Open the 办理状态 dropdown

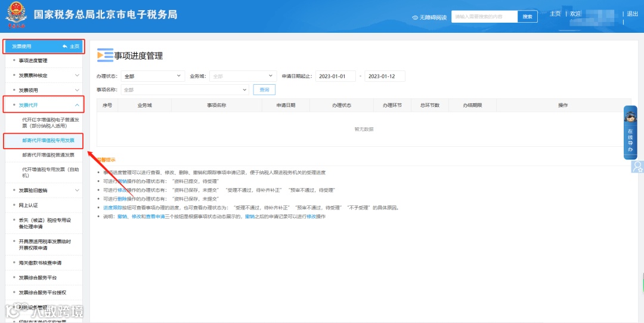(153, 76)
